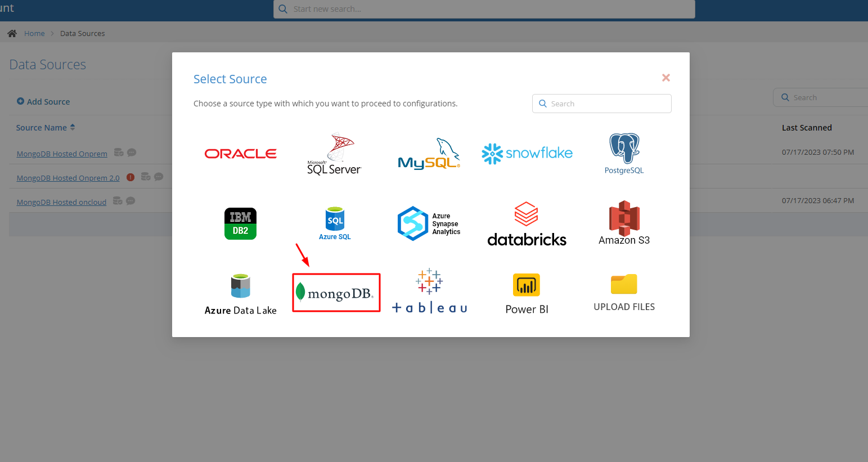
Task: Select the Tableau source
Action: pos(429,291)
